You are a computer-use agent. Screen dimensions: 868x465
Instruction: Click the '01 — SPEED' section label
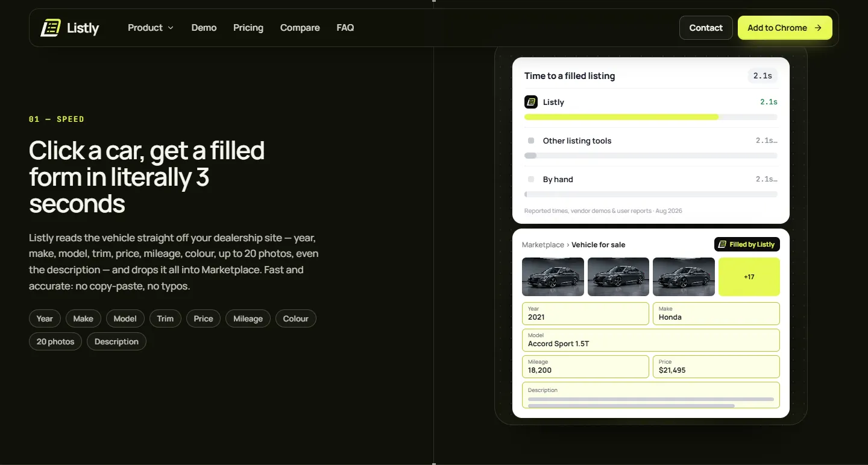(57, 119)
